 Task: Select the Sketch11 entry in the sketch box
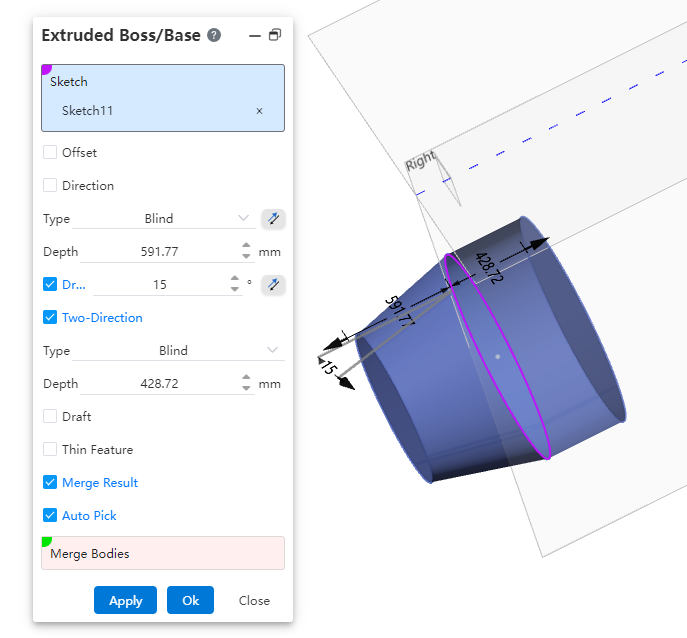coord(88,110)
